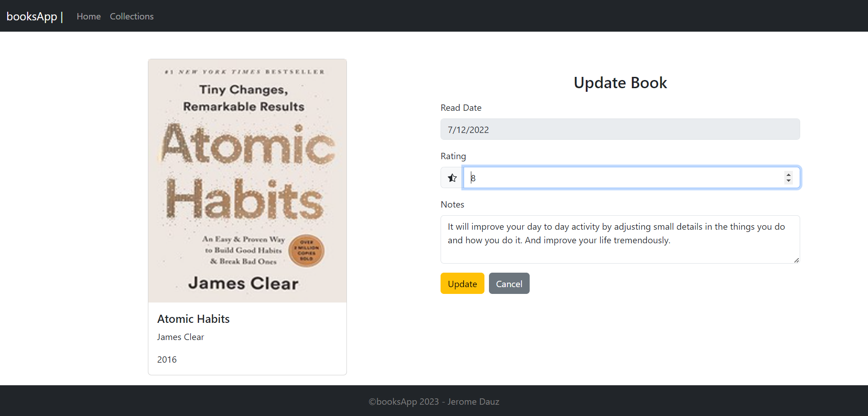868x416 pixels.
Task: Increase rating with the up arrow
Action: coord(788,175)
